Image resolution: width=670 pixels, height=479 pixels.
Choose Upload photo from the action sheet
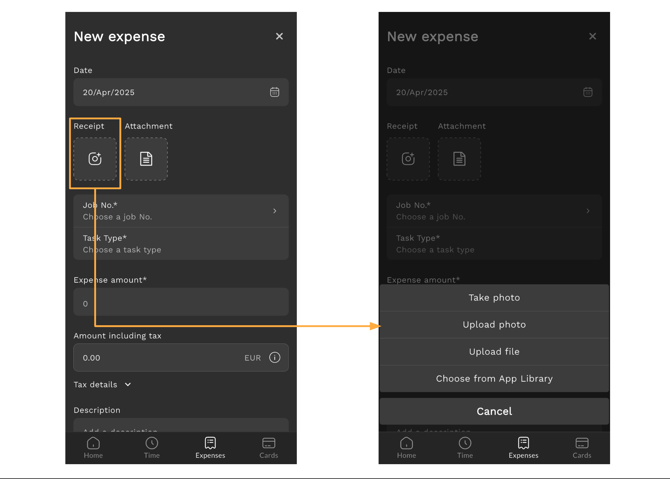[494, 325]
